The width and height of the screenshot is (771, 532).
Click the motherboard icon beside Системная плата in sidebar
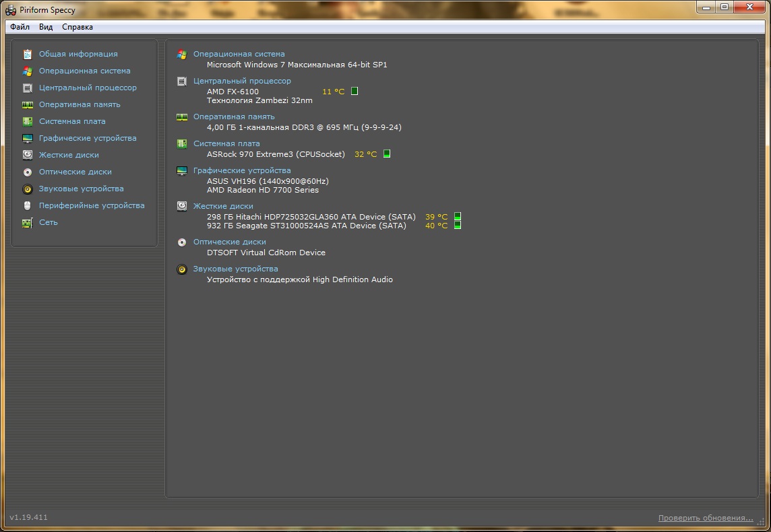pyautogui.click(x=28, y=121)
